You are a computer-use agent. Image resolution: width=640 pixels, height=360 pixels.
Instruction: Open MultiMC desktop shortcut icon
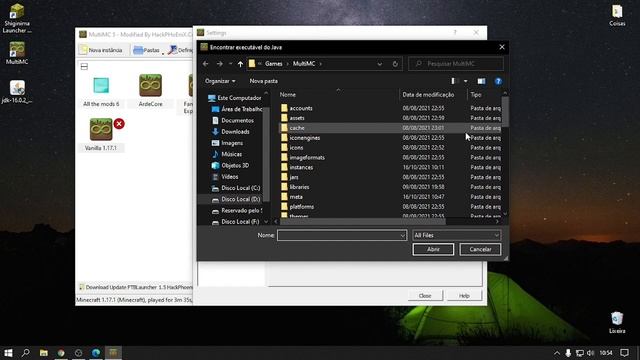pos(17,53)
